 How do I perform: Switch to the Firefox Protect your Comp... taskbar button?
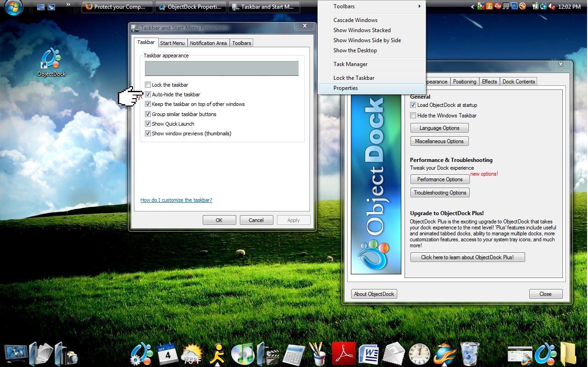tap(117, 7)
